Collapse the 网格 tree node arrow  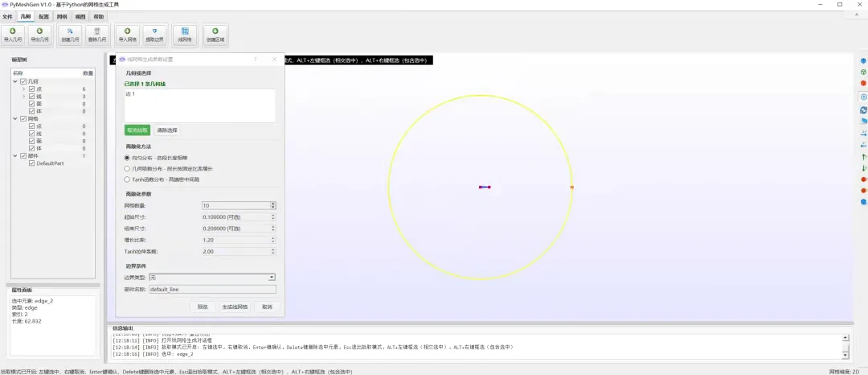(x=15, y=118)
